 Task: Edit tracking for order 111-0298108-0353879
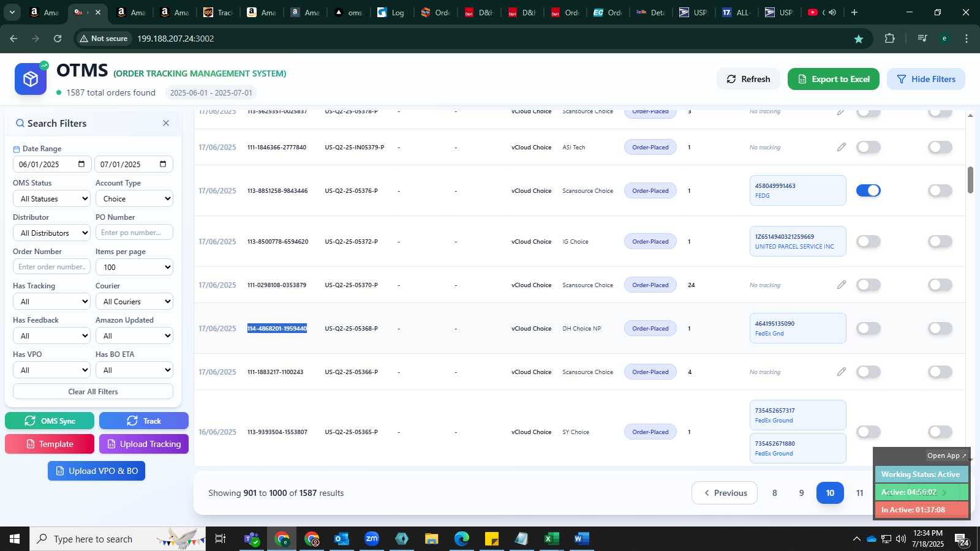tap(842, 285)
